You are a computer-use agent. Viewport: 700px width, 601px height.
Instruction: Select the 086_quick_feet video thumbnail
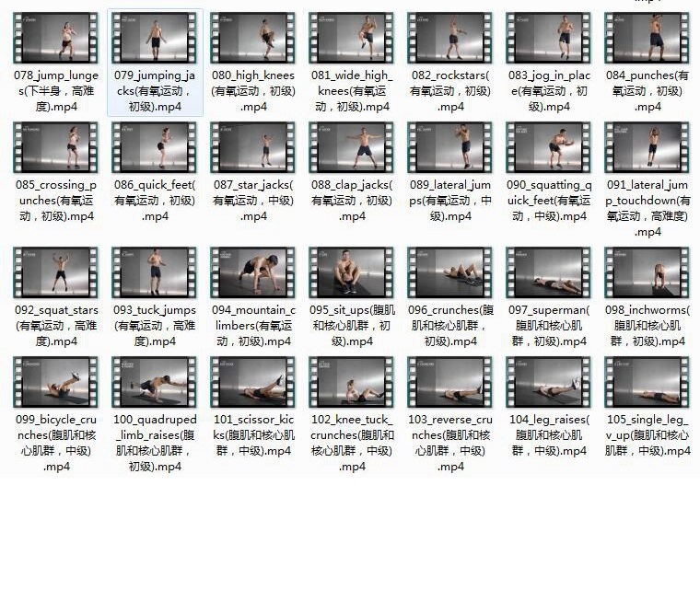tap(155, 148)
